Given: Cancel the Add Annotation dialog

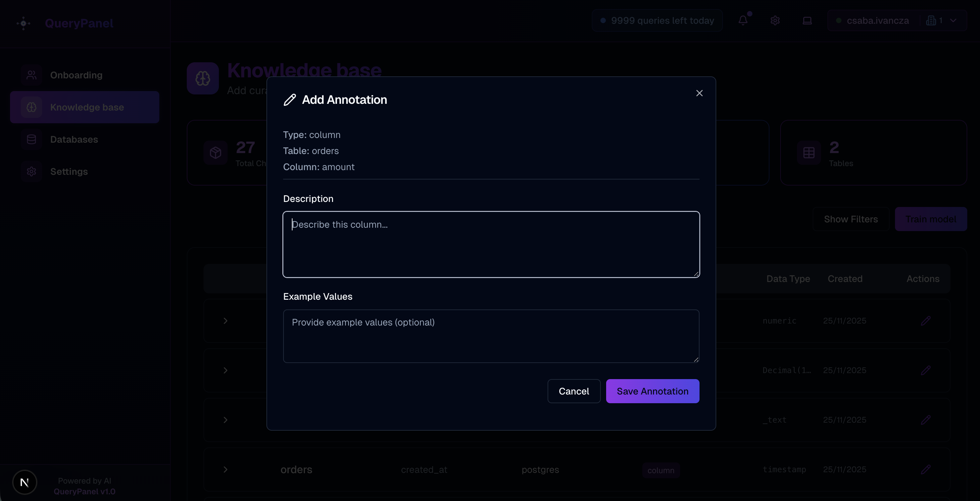Looking at the screenshot, I should click(574, 391).
